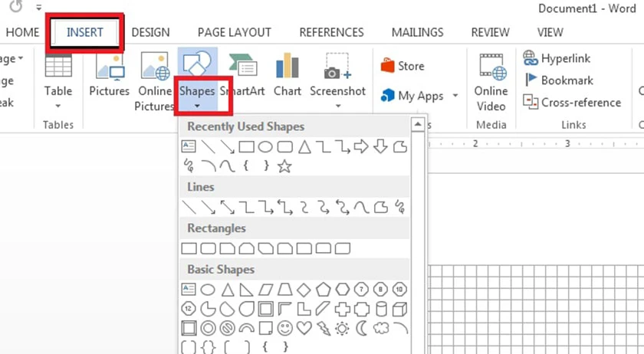Open the Table insert dropdown
The width and height of the screenshot is (644, 354).
tap(58, 80)
